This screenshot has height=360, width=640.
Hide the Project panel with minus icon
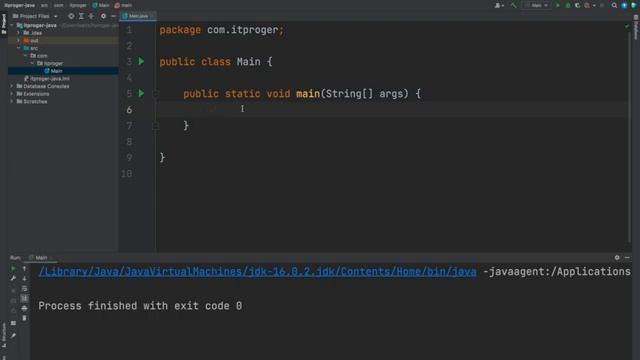pos(113,16)
